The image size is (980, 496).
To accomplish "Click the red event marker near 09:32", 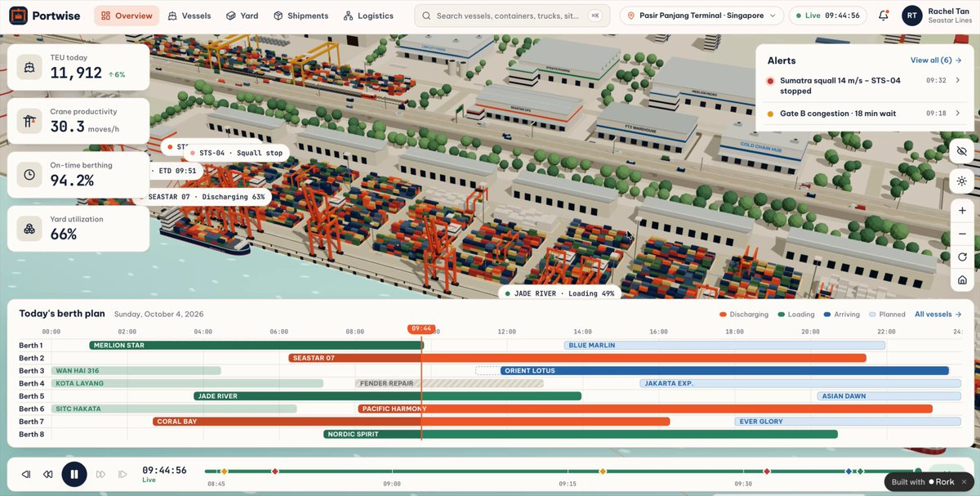I will [x=766, y=471].
